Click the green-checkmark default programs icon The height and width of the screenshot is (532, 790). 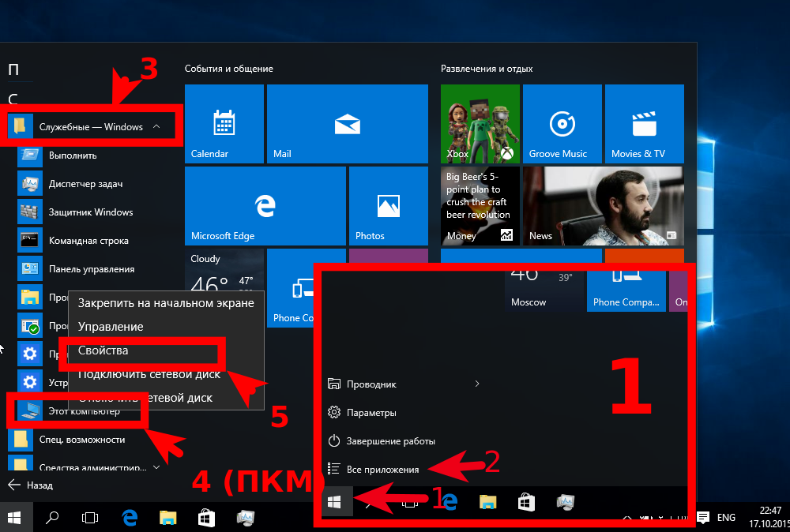click(x=30, y=326)
